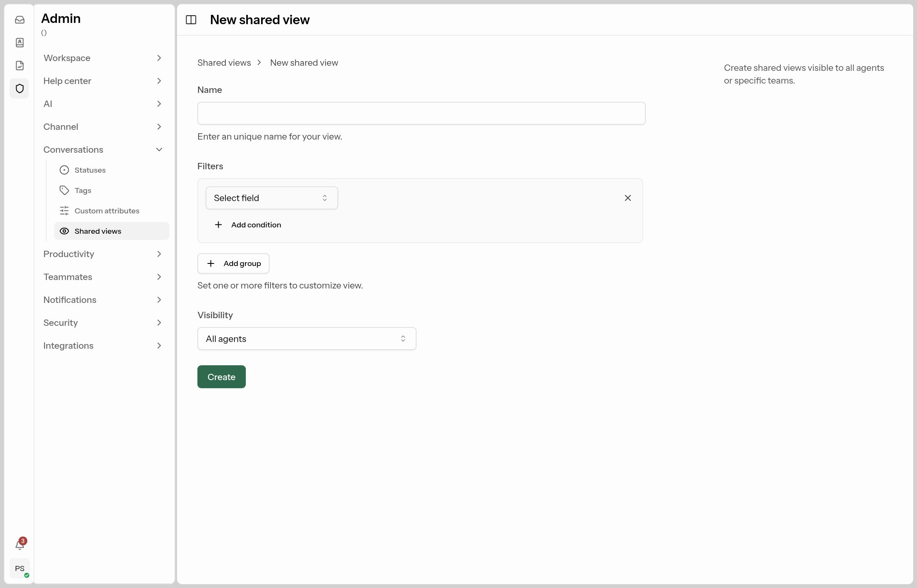Click the Statuses circle icon
The width and height of the screenshot is (917, 588).
pos(64,170)
